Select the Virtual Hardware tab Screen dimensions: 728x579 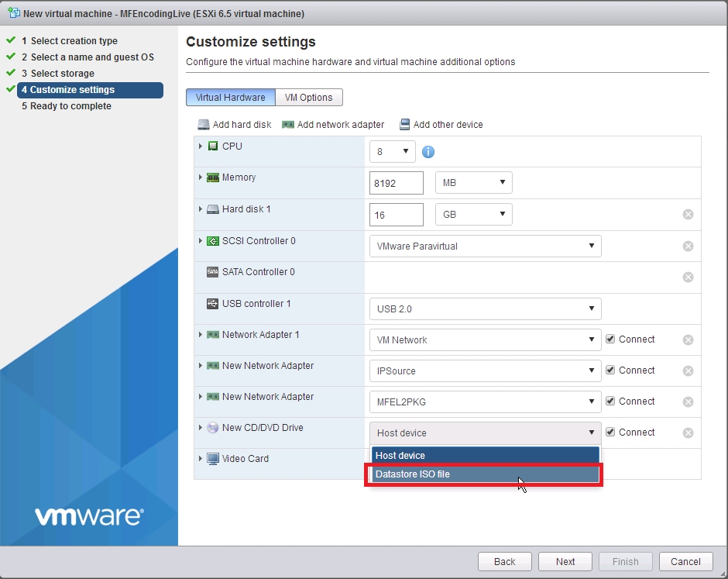230,97
